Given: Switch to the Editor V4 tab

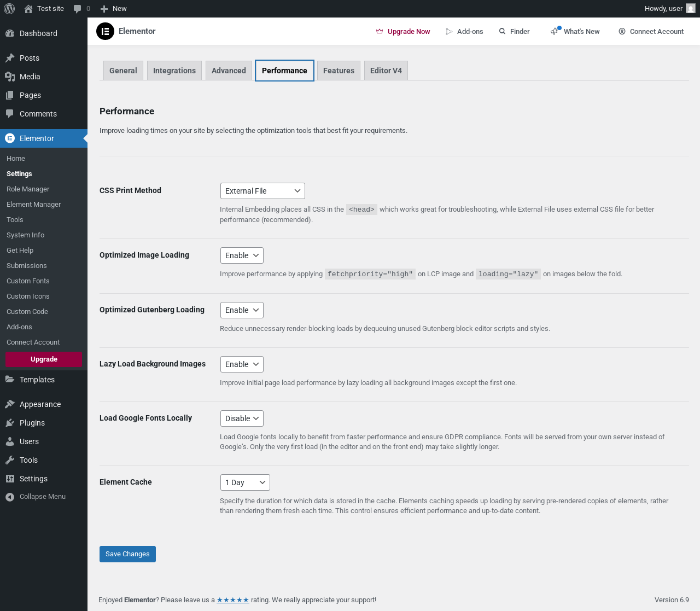Looking at the screenshot, I should coord(386,71).
